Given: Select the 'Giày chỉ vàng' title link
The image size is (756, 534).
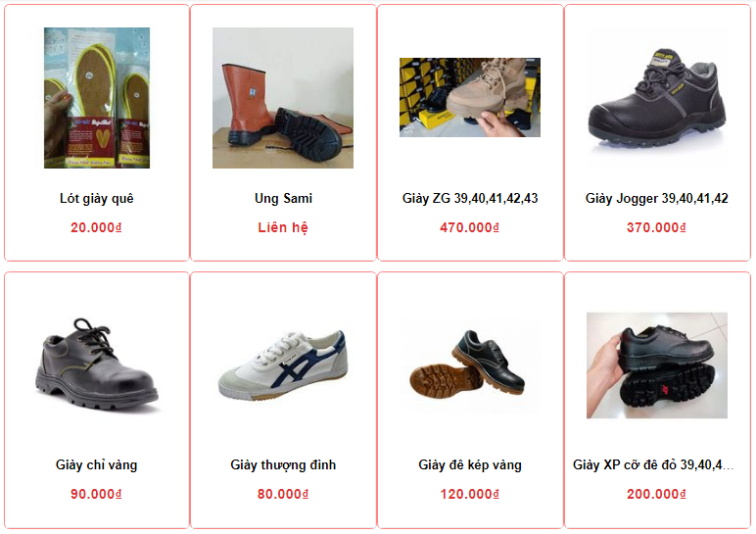Looking at the screenshot, I should point(96,465).
